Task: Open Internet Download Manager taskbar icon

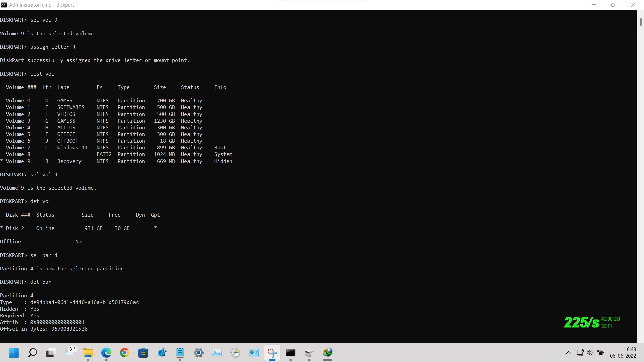Action: [327, 353]
